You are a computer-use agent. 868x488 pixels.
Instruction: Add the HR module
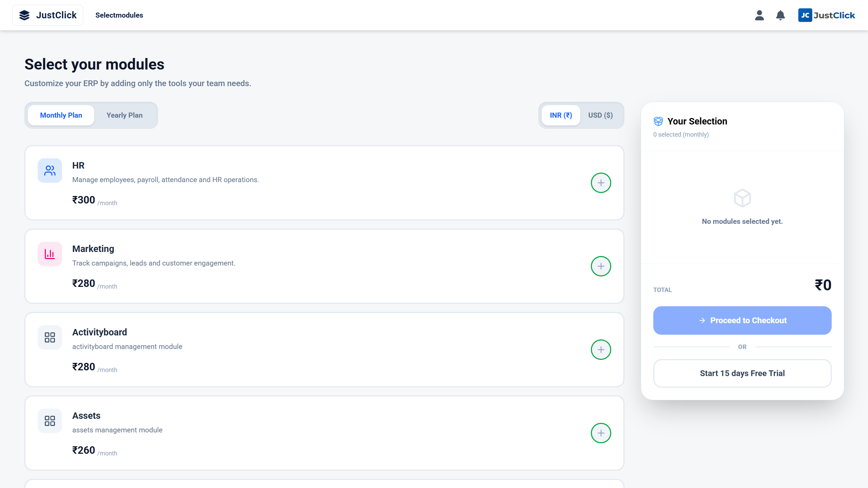pyautogui.click(x=601, y=183)
